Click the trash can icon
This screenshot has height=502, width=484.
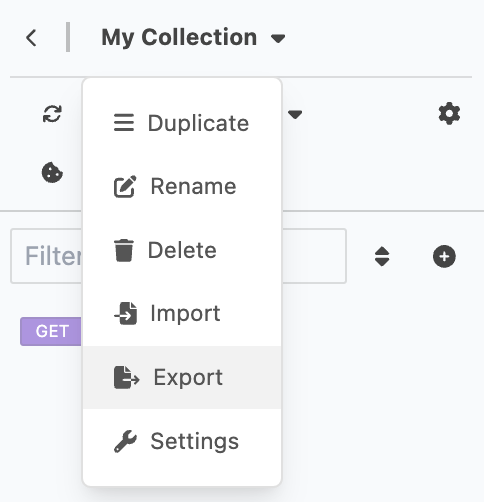pos(124,250)
